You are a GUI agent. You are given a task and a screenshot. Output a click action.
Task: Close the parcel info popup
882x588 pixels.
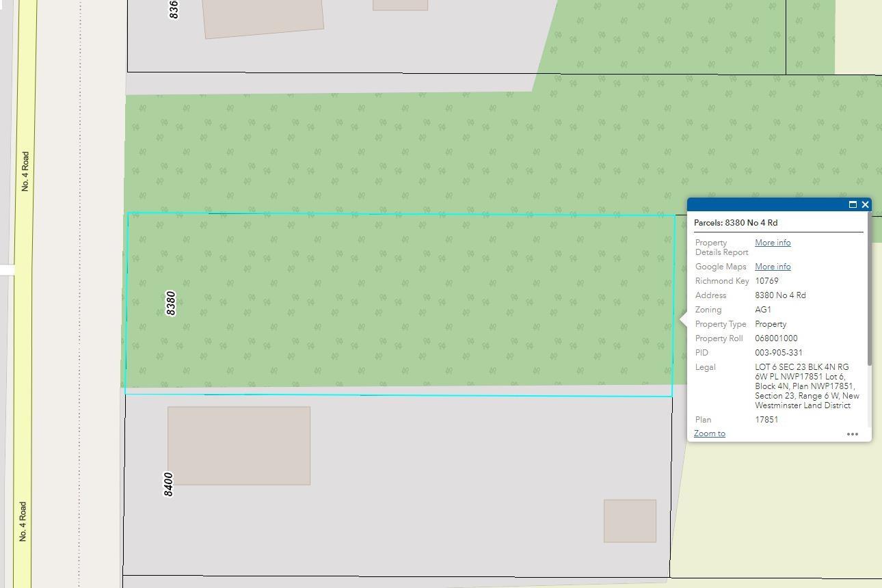click(865, 204)
